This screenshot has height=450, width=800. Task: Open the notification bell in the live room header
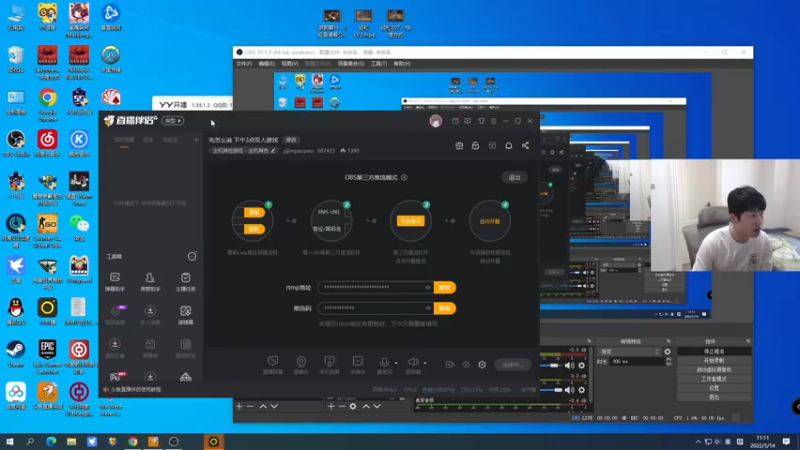[509, 145]
